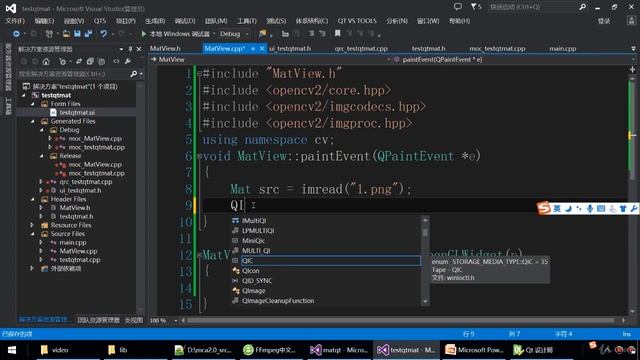Collapse the Header Files folder
Image resolution: width=640 pixels, height=360 pixels.
coord(33,199)
